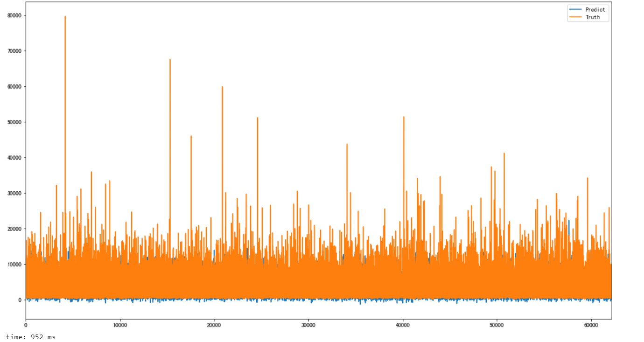Click the "time: 952 ms" output text

(31, 337)
